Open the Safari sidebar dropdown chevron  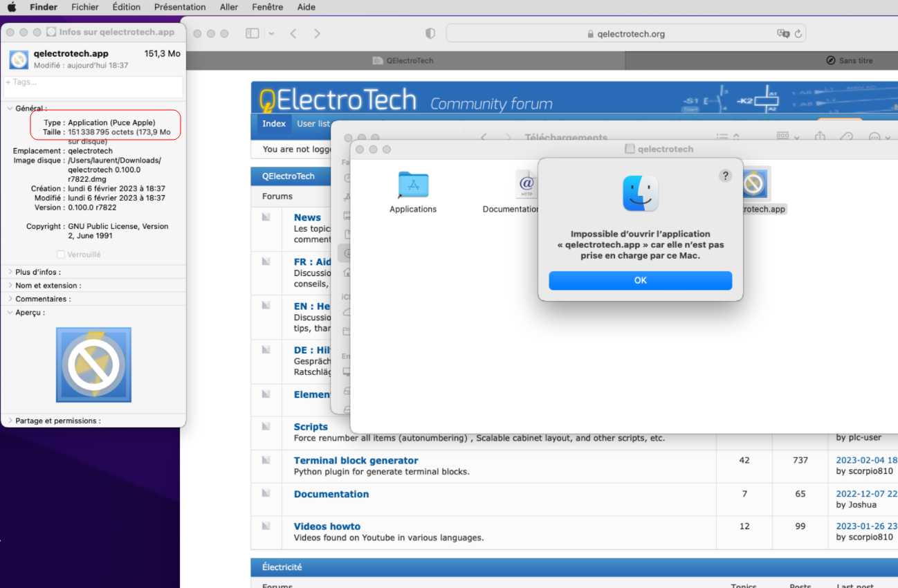271,33
